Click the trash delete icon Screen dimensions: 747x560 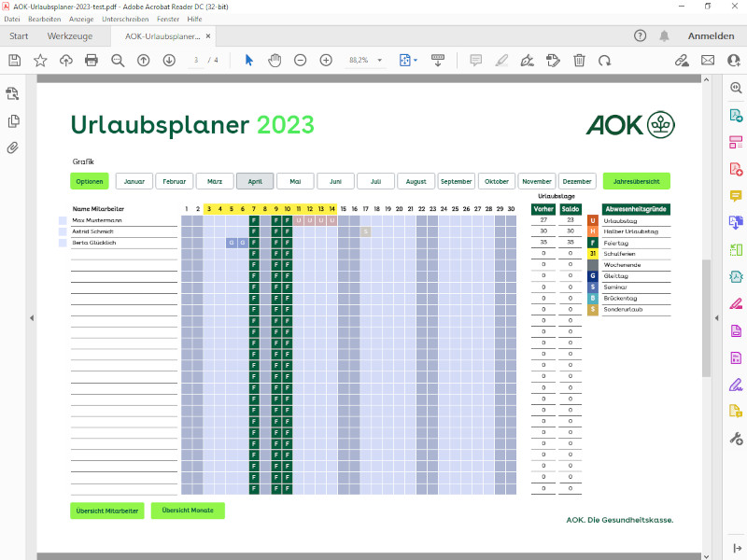pyautogui.click(x=579, y=61)
